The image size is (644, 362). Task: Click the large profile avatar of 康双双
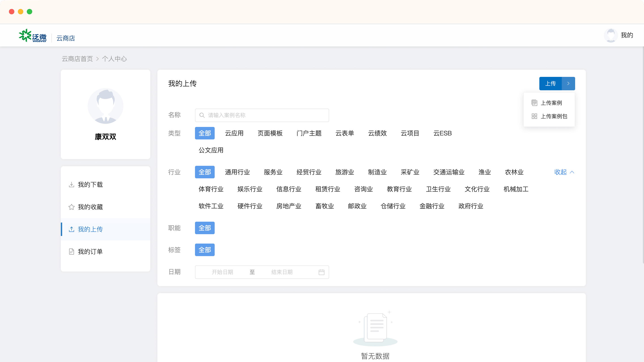tap(105, 106)
